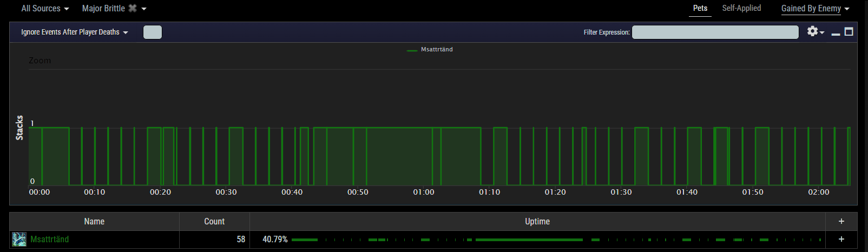
Task: Open the All Sources dropdown
Action: tap(45, 9)
